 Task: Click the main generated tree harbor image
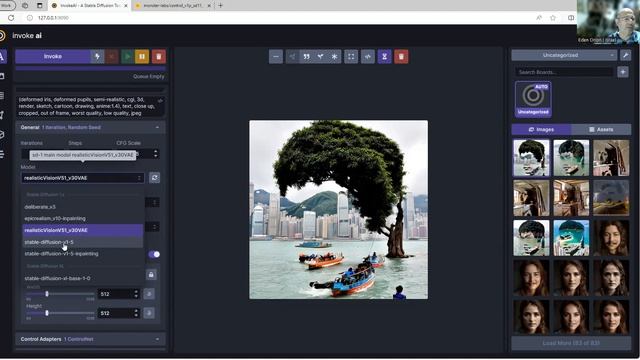(x=338, y=210)
